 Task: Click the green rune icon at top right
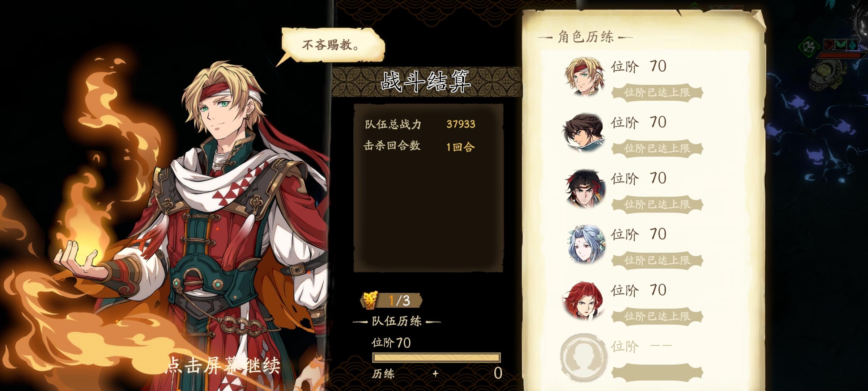pyautogui.click(x=809, y=47)
